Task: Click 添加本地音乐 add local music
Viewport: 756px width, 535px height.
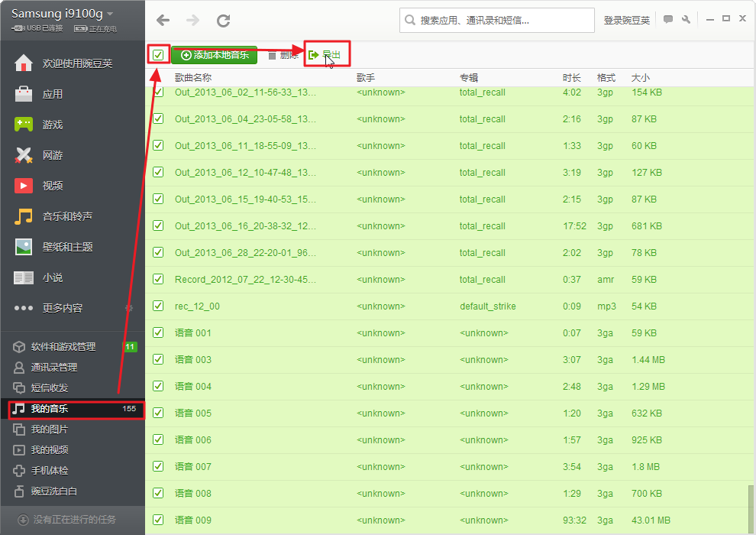Action: point(214,55)
